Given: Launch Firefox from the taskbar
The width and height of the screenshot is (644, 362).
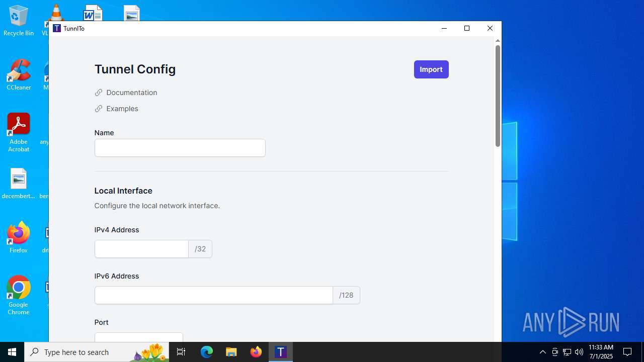Looking at the screenshot, I should click(x=256, y=352).
